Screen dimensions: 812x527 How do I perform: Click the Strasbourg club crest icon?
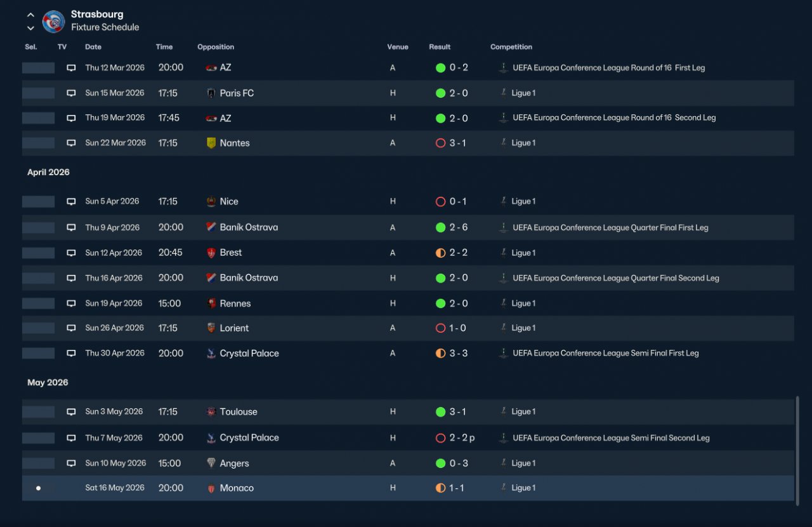tap(53, 22)
